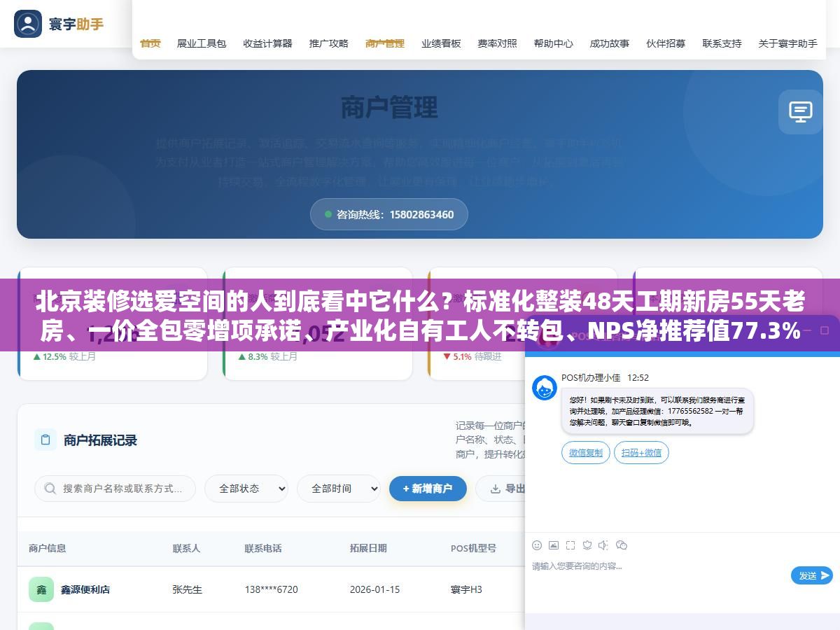
Task: Focus the merchant name search field
Action: click(x=115, y=489)
